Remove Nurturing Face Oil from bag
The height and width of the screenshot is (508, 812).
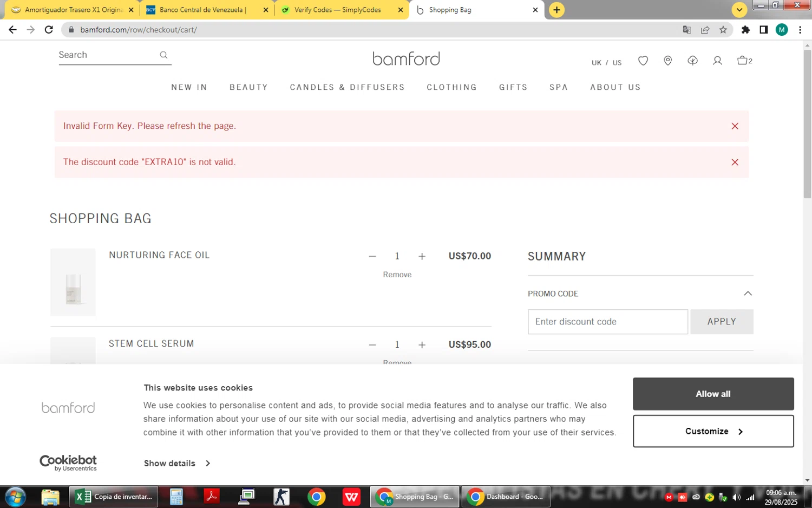[397, 275]
